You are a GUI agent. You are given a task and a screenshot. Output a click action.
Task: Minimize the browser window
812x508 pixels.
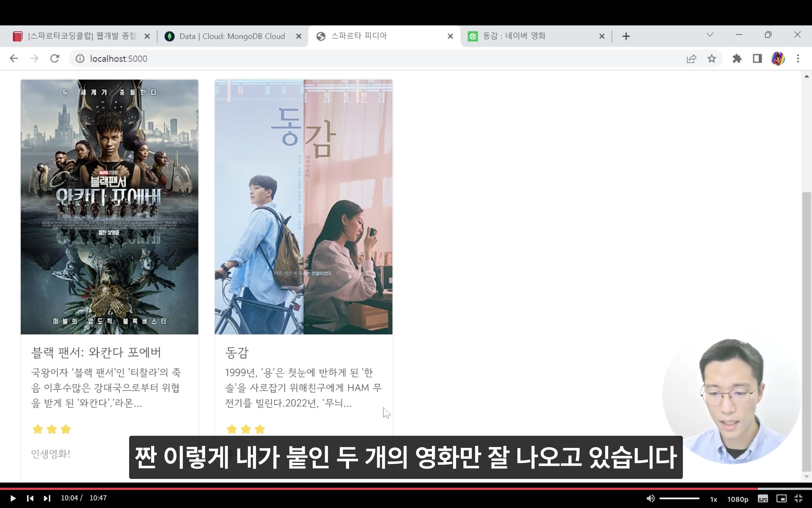pyautogui.click(x=739, y=35)
